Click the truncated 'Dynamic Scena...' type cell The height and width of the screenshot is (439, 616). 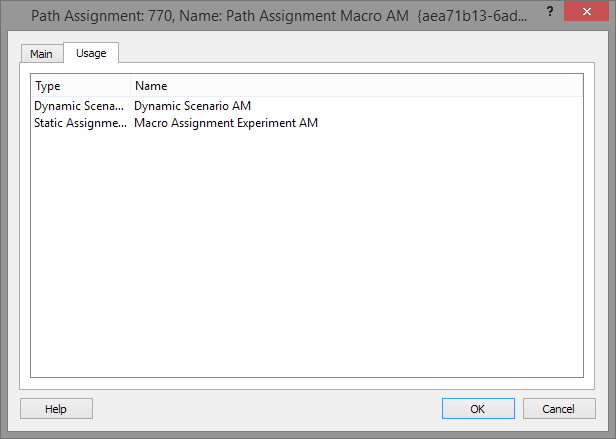79,105
